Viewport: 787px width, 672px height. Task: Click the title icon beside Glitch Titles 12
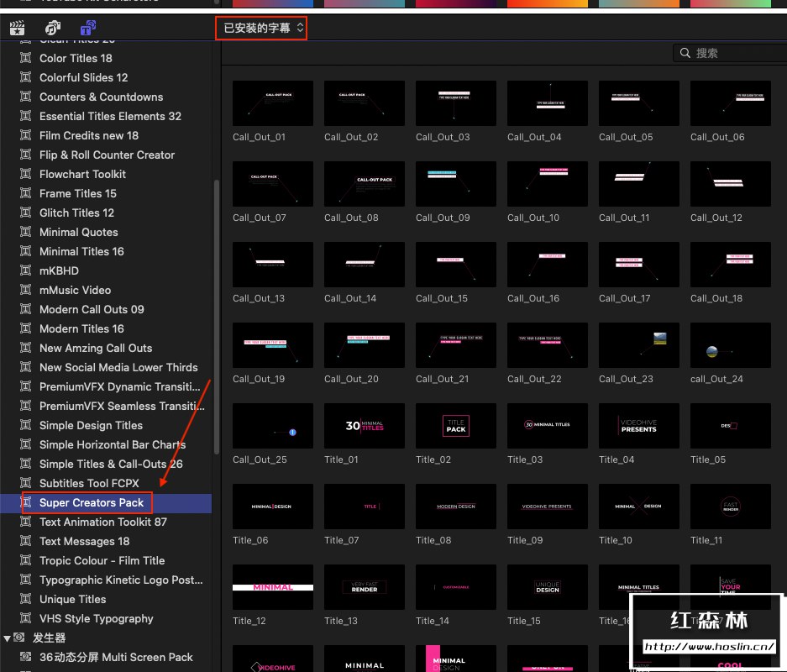[x=25, y=213]
